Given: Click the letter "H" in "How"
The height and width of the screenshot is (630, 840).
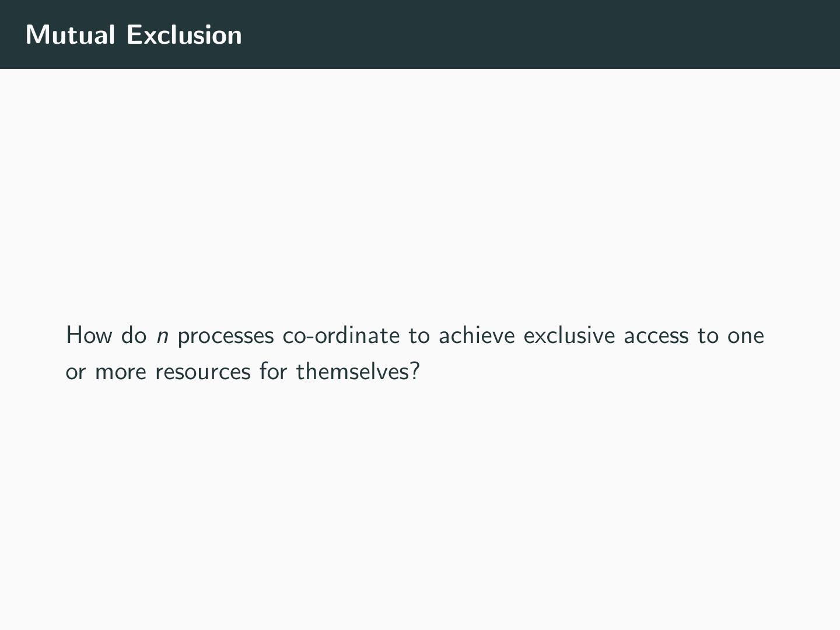Looking at the screenshot, I should (73, 335).
